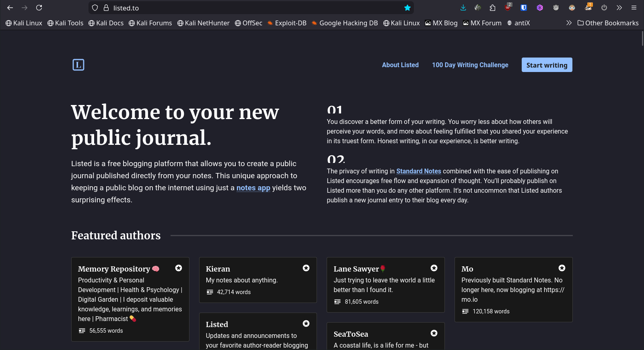Click the listed.to address bar
644x350 pixels.
tap(249, 8)
